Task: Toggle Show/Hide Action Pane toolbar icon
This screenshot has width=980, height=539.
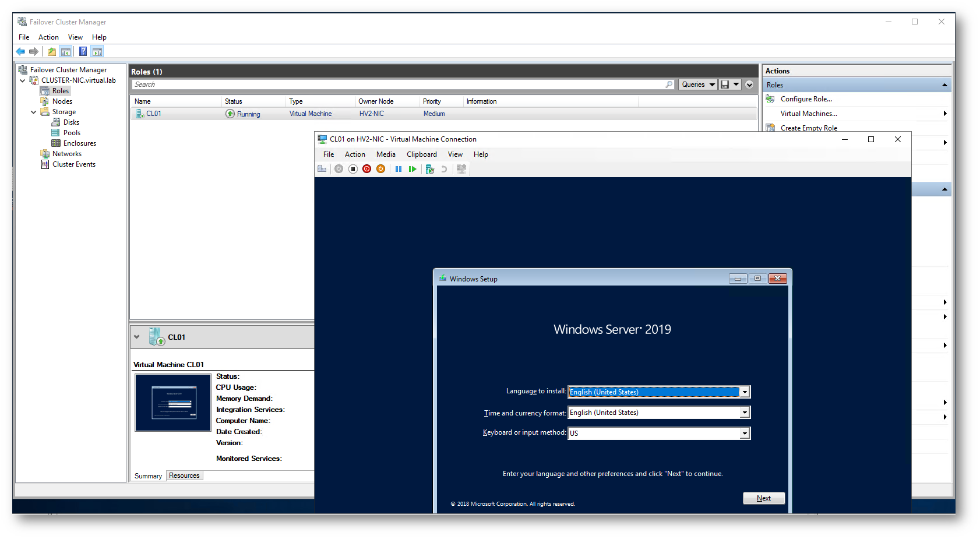Action: (x=97, y=52)
